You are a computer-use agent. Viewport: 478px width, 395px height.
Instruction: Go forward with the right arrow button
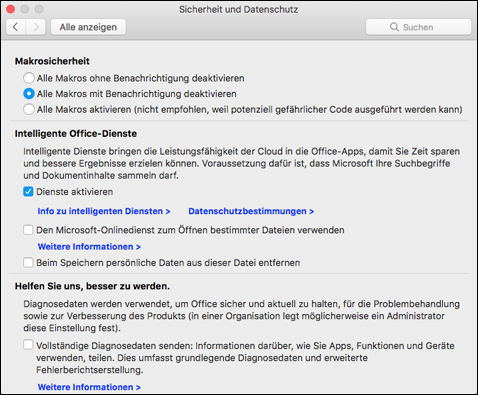35,27
